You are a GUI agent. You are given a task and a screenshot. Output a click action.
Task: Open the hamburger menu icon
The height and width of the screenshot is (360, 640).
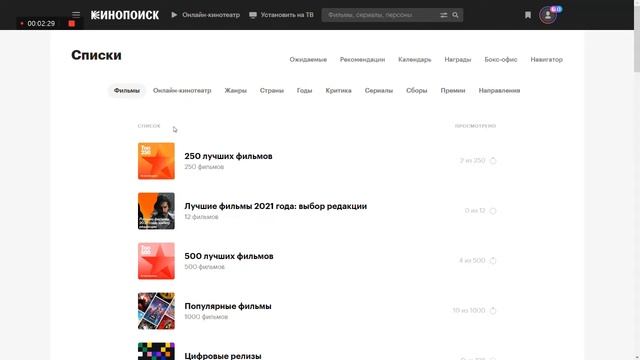coord(76,15)
